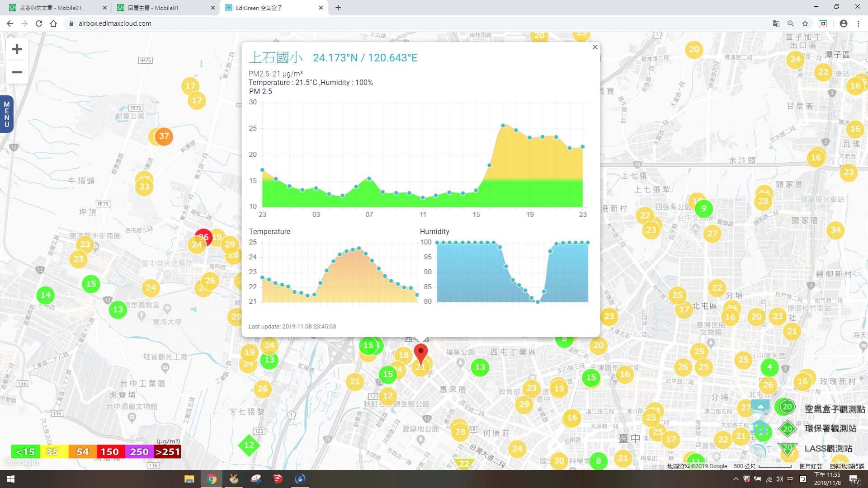This screenshot has height=488, width=868.
Task: Go back to previous page
Action: tap(10, 23)
